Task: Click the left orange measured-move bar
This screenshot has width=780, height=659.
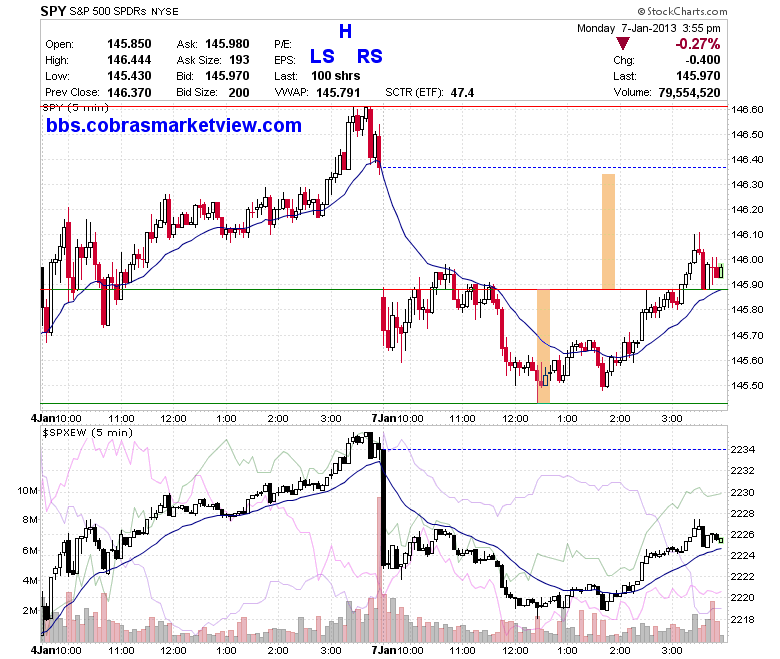Action: pyautogui.click(x=543, y=346)
